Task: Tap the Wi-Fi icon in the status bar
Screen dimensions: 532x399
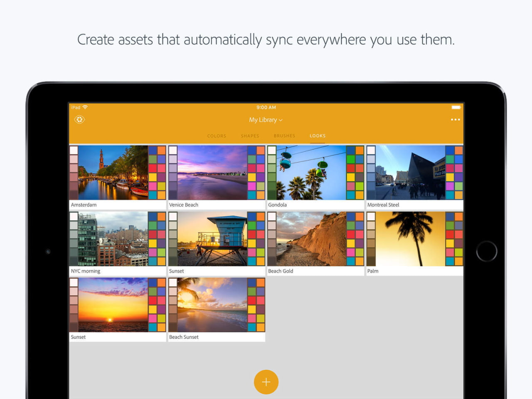Action: point(85,107)
